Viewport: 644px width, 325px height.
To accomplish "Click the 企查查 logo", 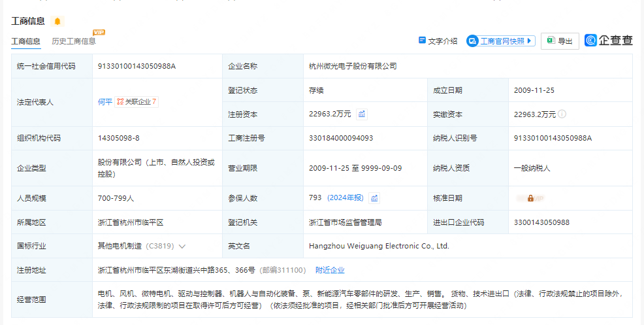I will click(609, 41).
